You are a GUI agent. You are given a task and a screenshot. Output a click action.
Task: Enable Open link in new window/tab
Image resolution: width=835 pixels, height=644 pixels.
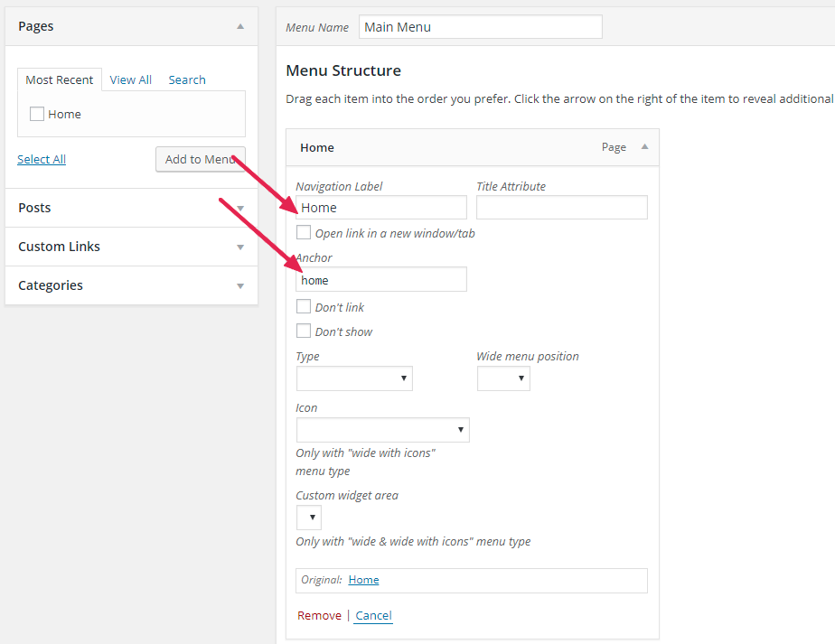coord(304,233)
